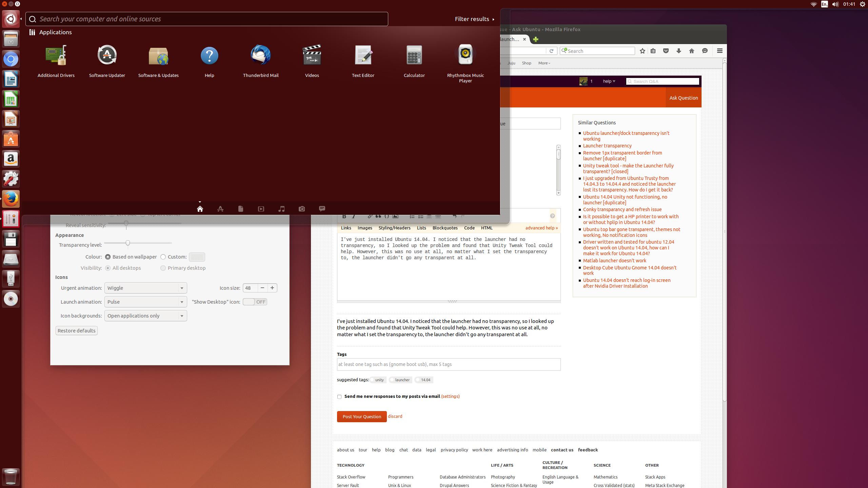Open Ubuntu Software Center in launcher
This screenshot has width=868, height=488.
coord(11,139)
